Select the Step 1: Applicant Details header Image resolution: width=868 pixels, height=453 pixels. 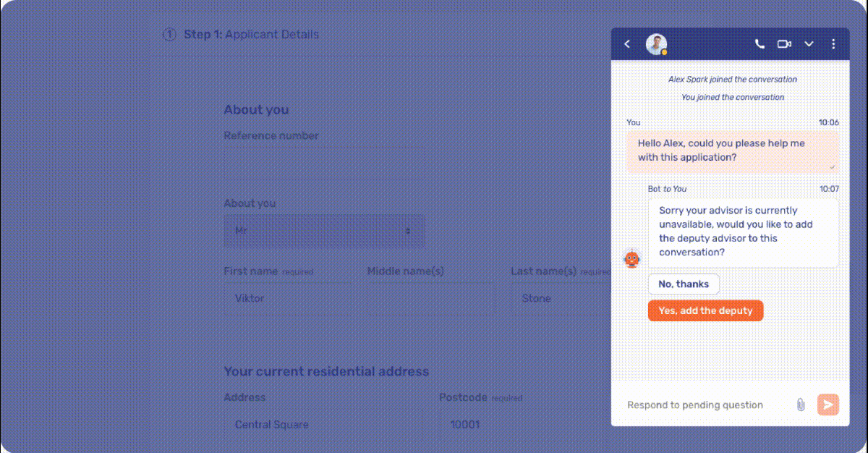pyautogui.click(x=251, y=34)
